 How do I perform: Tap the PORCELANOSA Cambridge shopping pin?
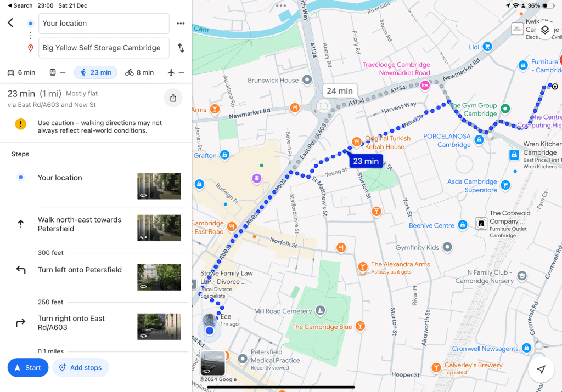point(479,140)
